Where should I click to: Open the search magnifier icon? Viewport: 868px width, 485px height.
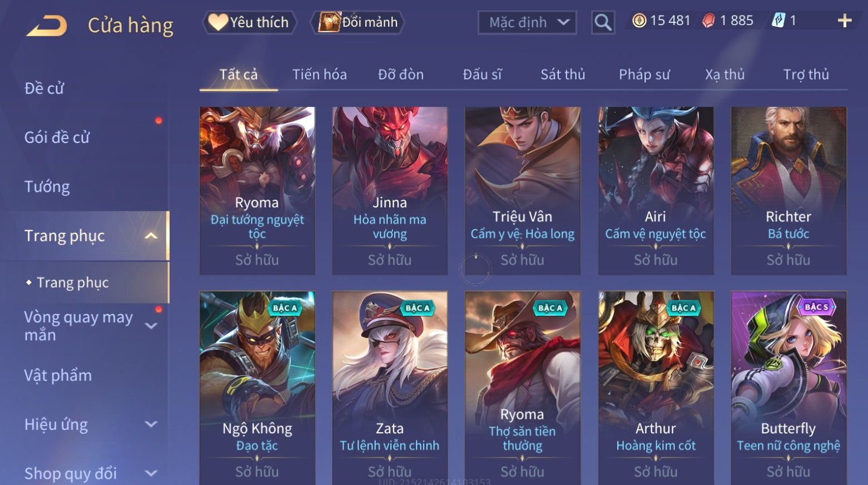(603, 23)
